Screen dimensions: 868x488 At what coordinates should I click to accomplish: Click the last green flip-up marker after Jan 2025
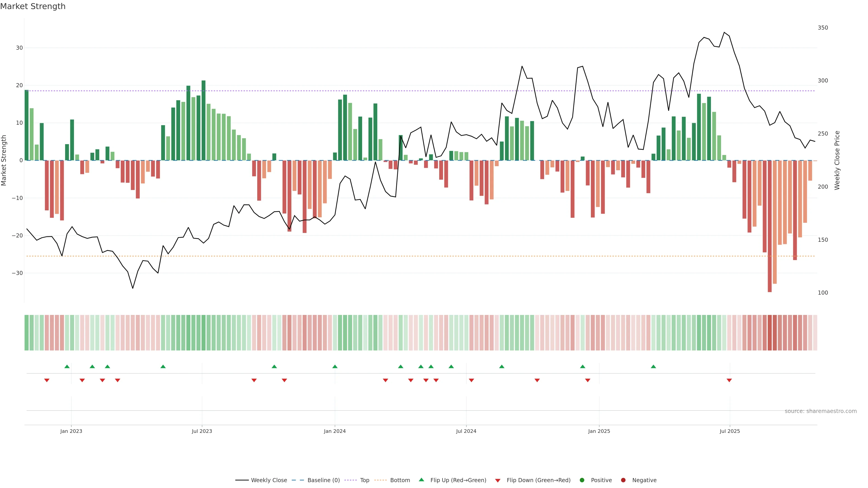coord(653,366)
